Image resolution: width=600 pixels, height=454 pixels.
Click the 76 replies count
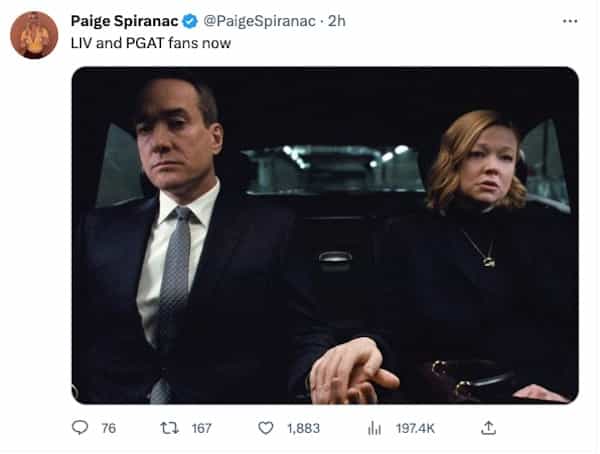109,428
